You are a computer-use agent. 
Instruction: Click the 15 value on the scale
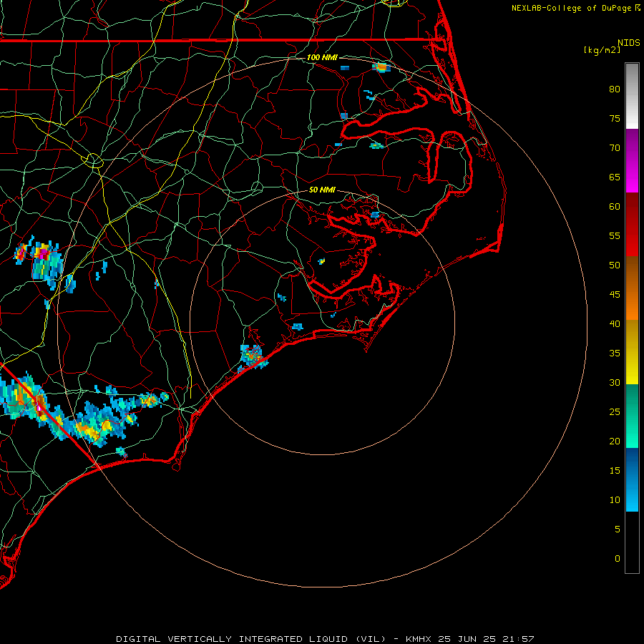(615, 471)
